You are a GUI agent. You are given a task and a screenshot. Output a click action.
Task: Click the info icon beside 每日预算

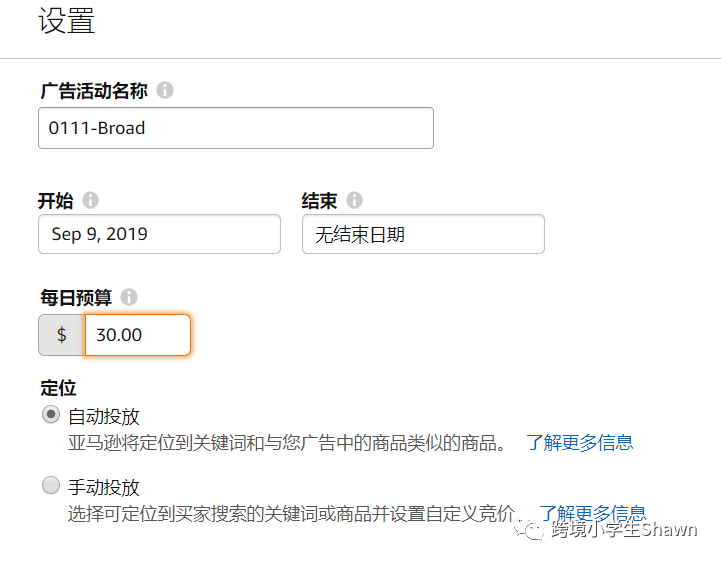[x=128, y=297]
